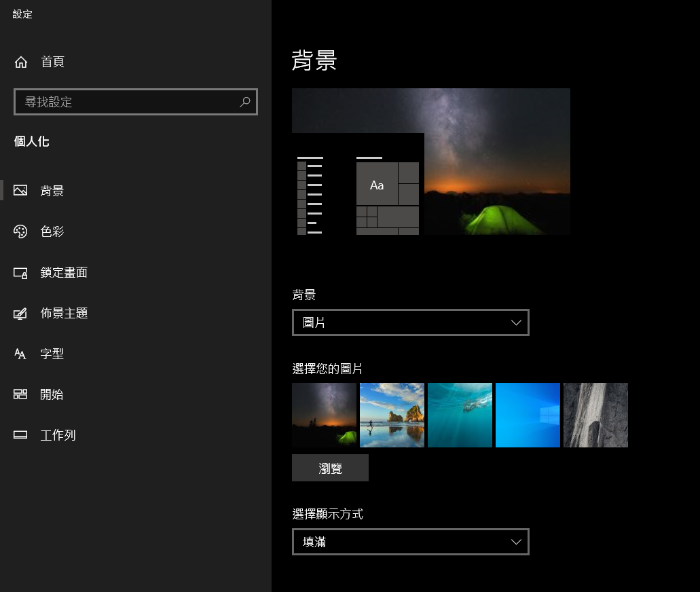Viewport: 700px width, 592px height.
Task: Open the 鎖定畫面 settings page
Action: coord(64,272)
